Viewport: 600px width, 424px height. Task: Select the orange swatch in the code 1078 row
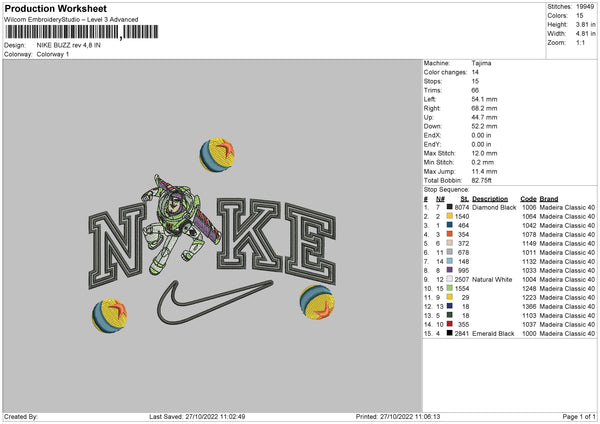(450, 234)
